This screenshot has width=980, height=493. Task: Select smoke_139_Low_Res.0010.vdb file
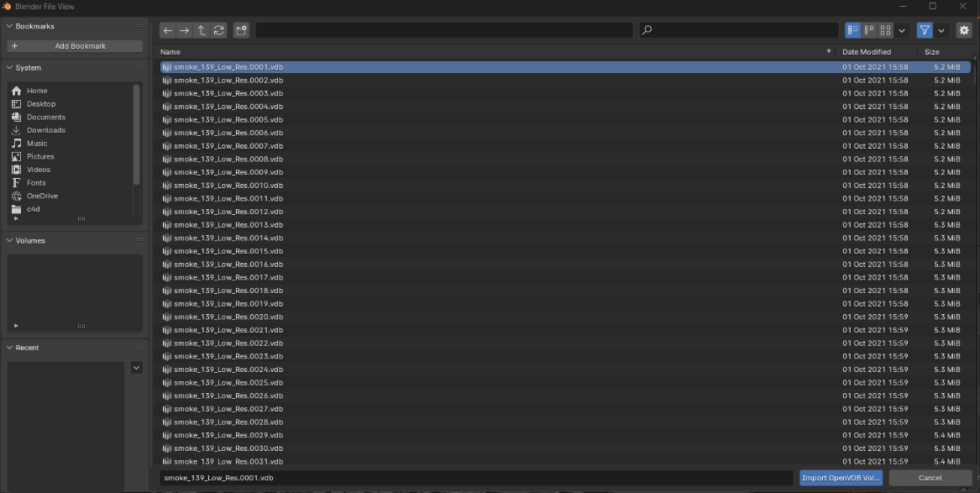565,186
